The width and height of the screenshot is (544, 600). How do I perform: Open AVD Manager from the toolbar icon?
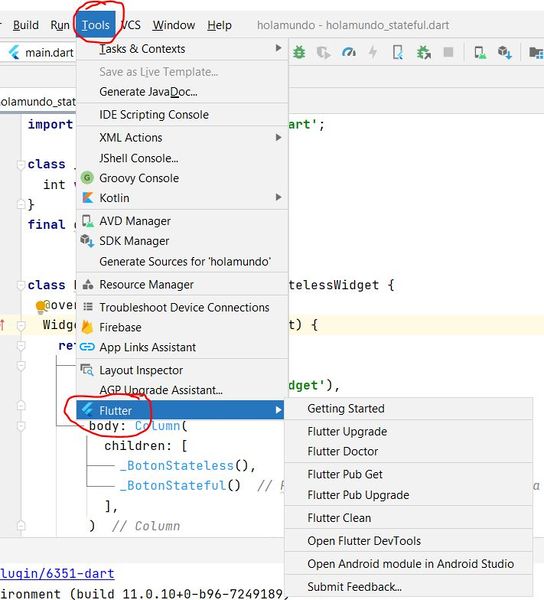(x=480, y=52)
